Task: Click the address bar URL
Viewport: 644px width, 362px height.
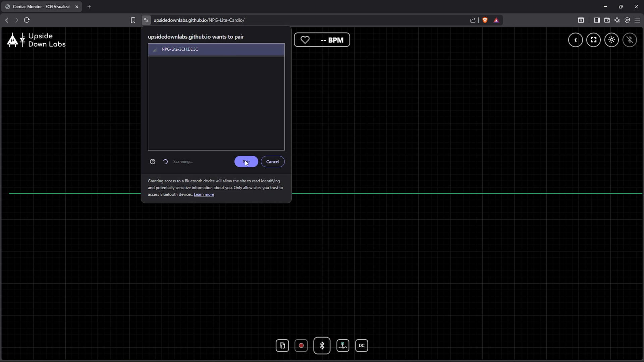Action: pos(199,20)
